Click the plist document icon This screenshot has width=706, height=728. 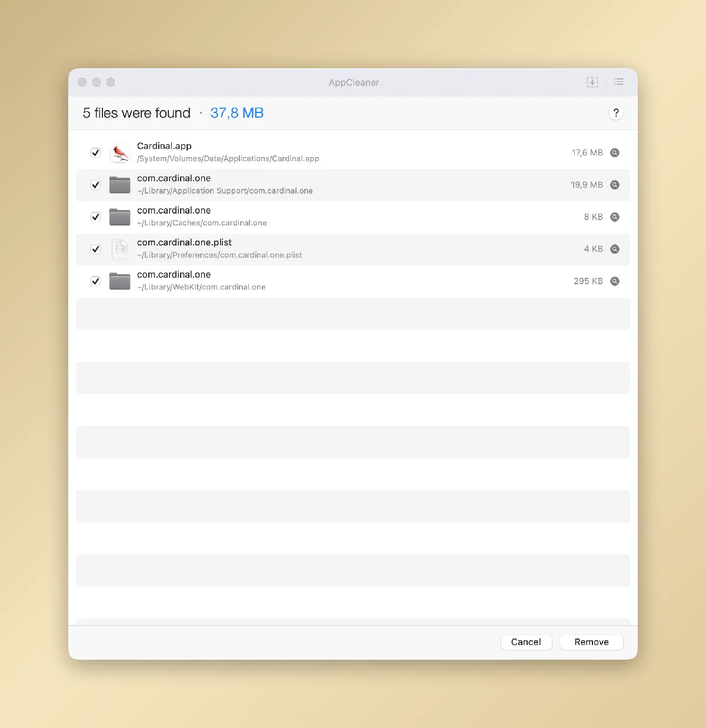[x=119, y=249]
